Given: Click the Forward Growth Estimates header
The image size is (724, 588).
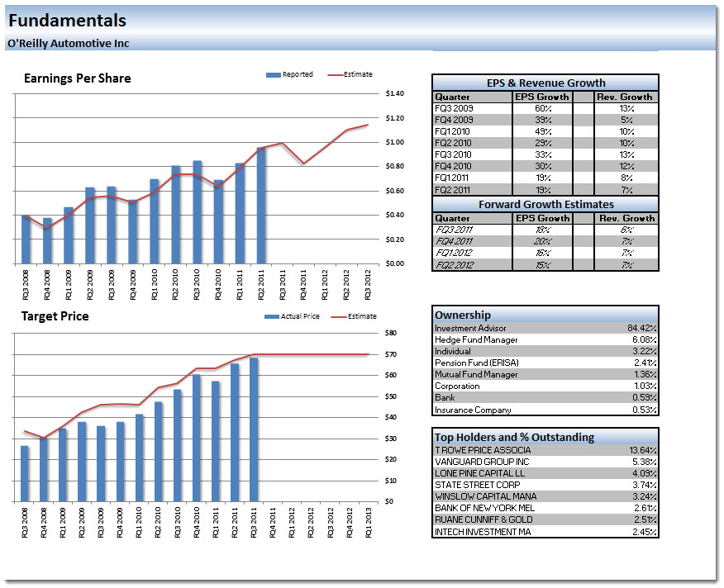Looking at the screenshot, I should [x=545, y=205].
